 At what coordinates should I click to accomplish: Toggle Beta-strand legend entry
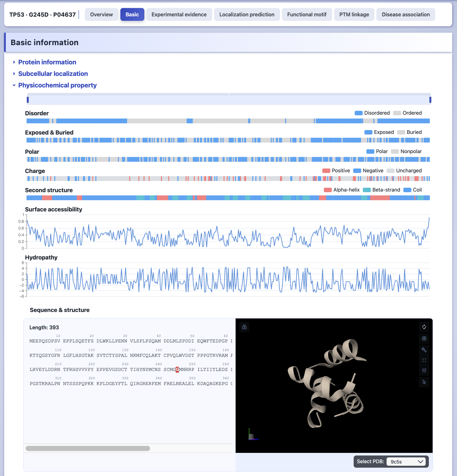coord(381,190)
